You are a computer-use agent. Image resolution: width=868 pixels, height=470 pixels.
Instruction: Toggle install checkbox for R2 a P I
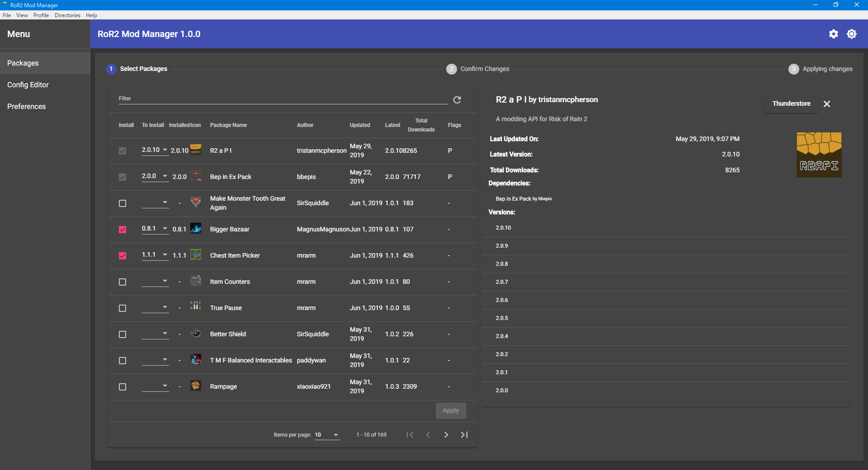pos(123,151)
